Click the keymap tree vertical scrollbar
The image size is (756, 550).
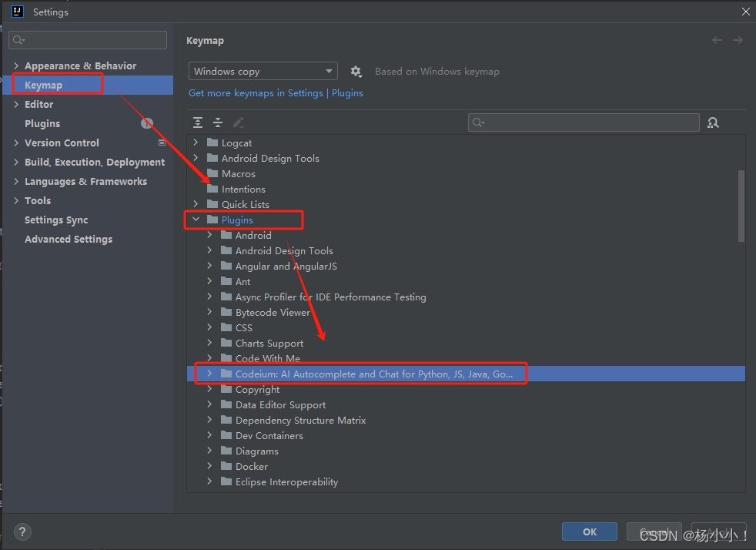pos(741,206)
